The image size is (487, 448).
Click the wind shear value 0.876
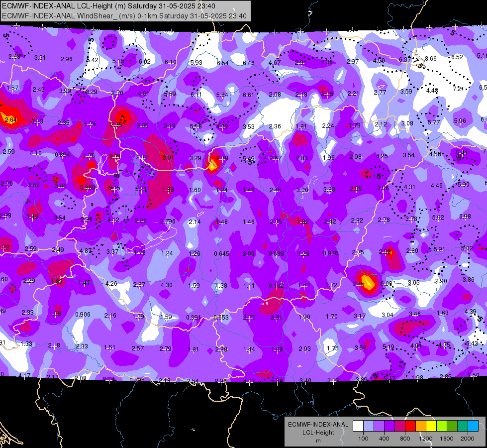[x=330, y=253]
